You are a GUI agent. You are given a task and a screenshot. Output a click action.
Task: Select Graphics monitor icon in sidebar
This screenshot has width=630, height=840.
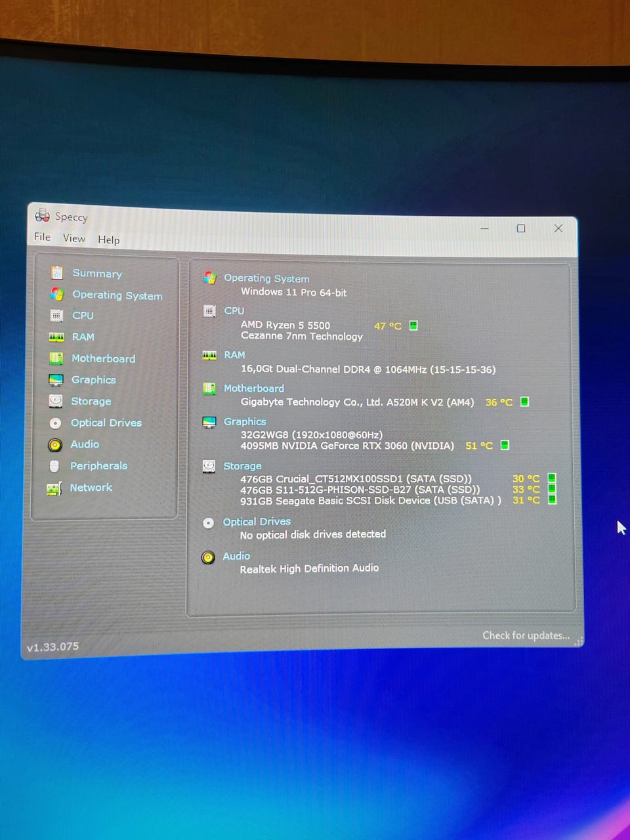click(56, 379)
